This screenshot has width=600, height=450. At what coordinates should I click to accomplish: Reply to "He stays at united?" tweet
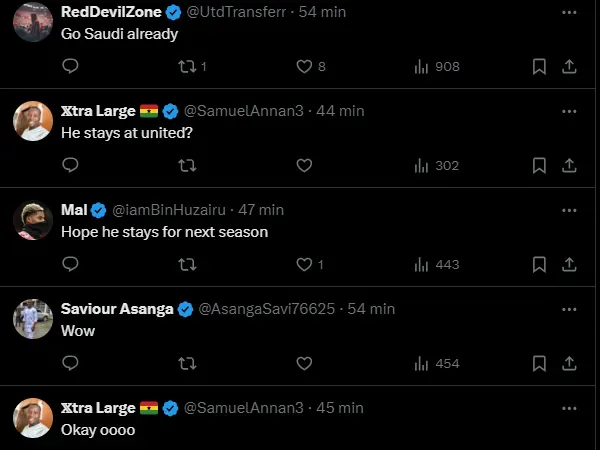point(70,165)
